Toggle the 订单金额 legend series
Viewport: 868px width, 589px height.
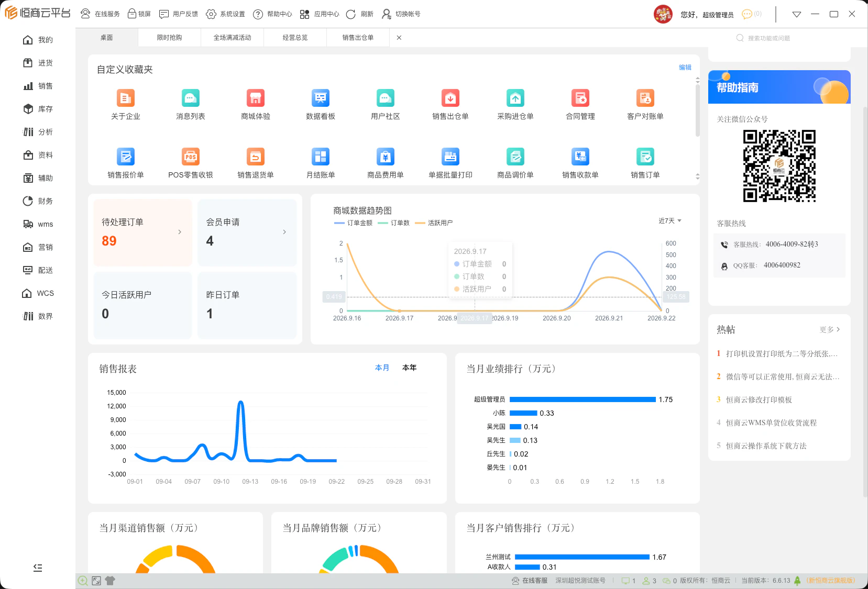353,223
